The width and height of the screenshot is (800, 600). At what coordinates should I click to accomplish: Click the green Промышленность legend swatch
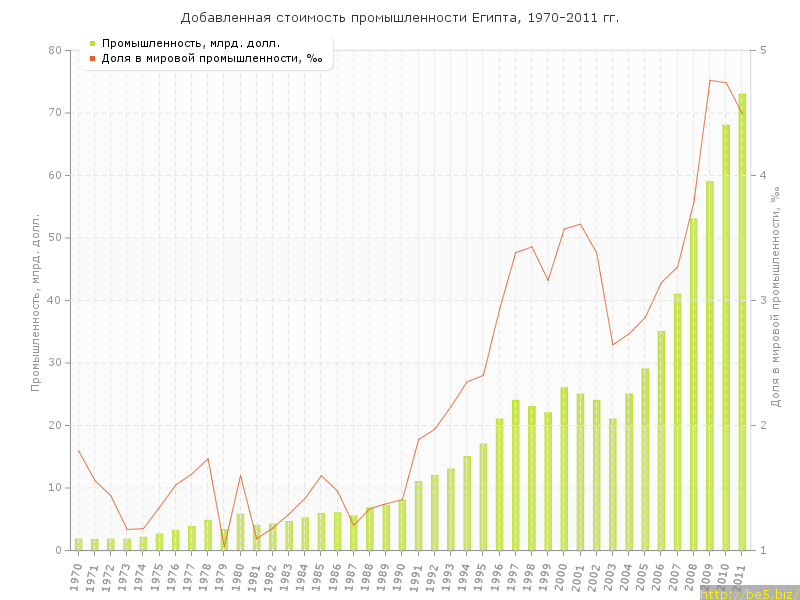tap(92, 43)
